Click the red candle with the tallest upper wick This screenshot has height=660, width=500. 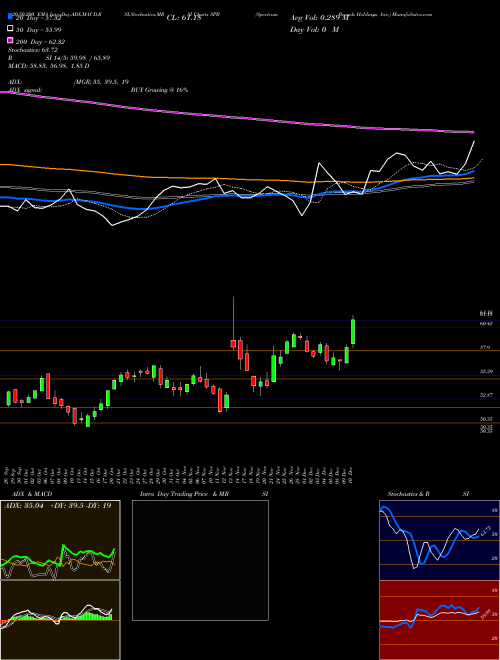click(233, 343)
